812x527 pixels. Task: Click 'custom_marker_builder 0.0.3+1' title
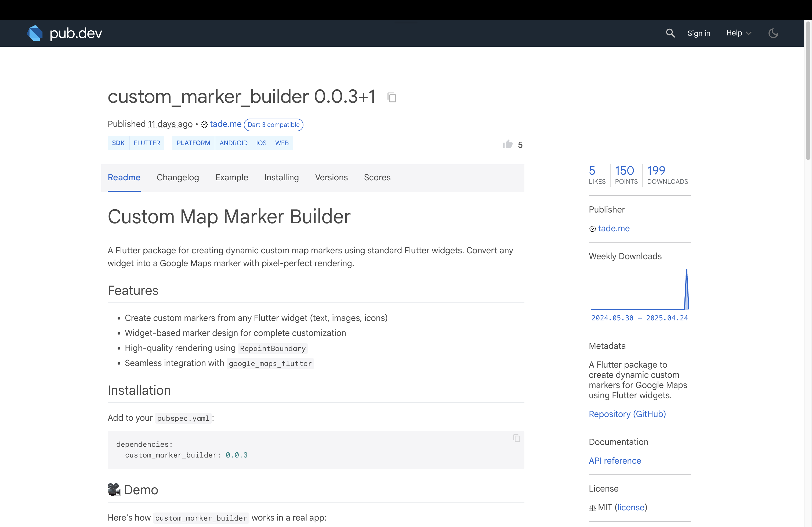coord(242,97)
